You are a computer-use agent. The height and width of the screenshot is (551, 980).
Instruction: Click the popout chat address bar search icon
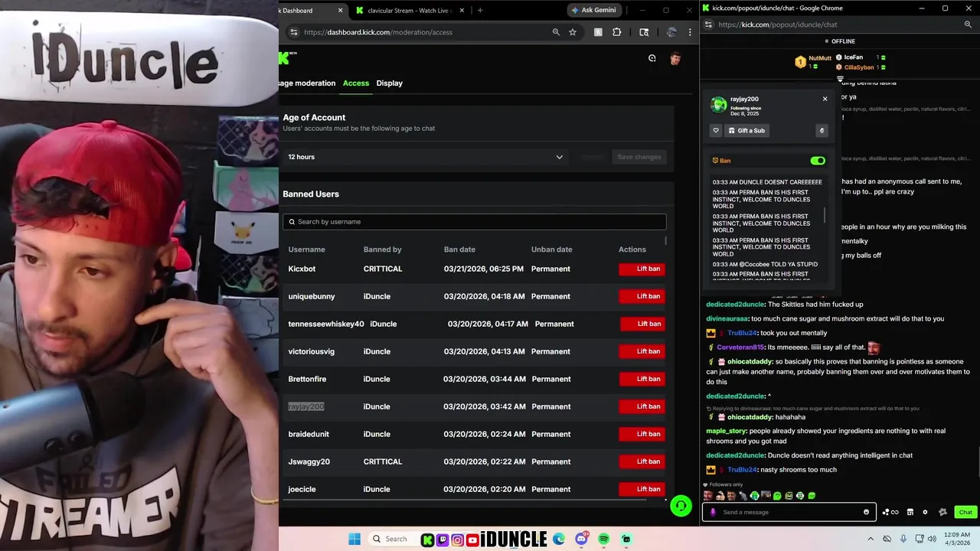click(968, 24)
